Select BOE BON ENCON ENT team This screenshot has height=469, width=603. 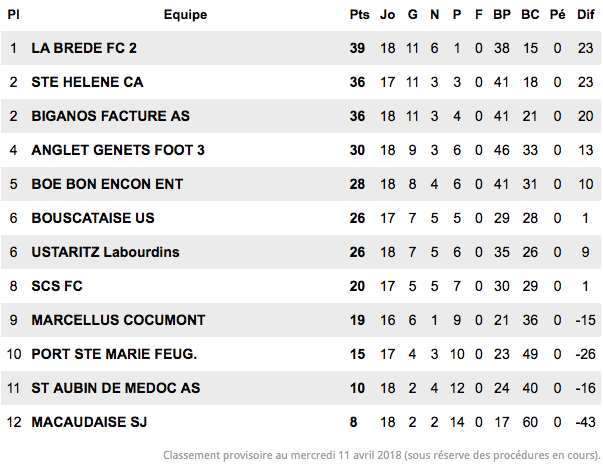[x=107, y=184]
